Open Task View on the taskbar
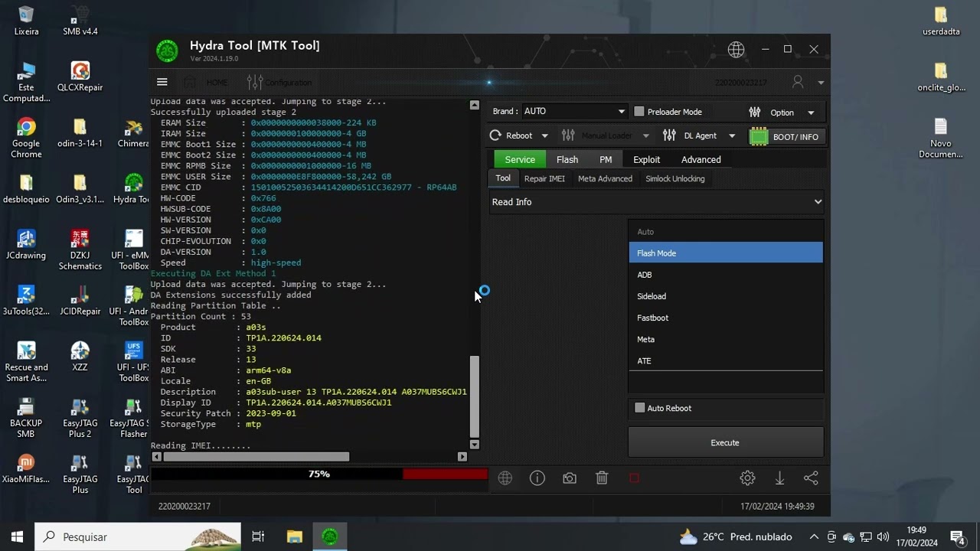 [258, 536]
